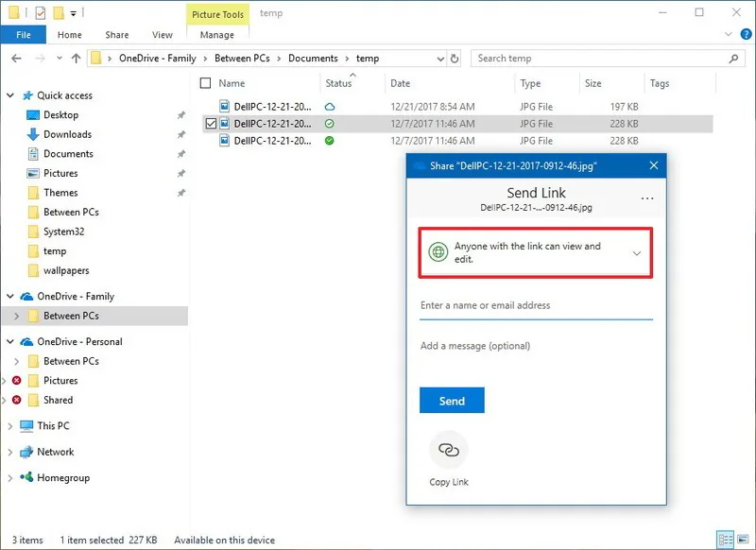
Task: Click the Send button
Action: click(452, 400)
